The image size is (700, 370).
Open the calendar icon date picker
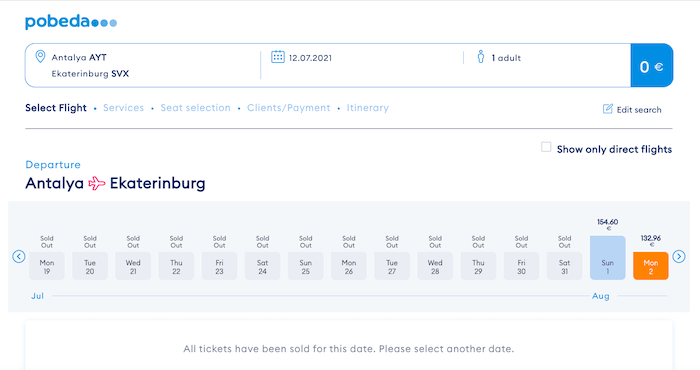278,57
